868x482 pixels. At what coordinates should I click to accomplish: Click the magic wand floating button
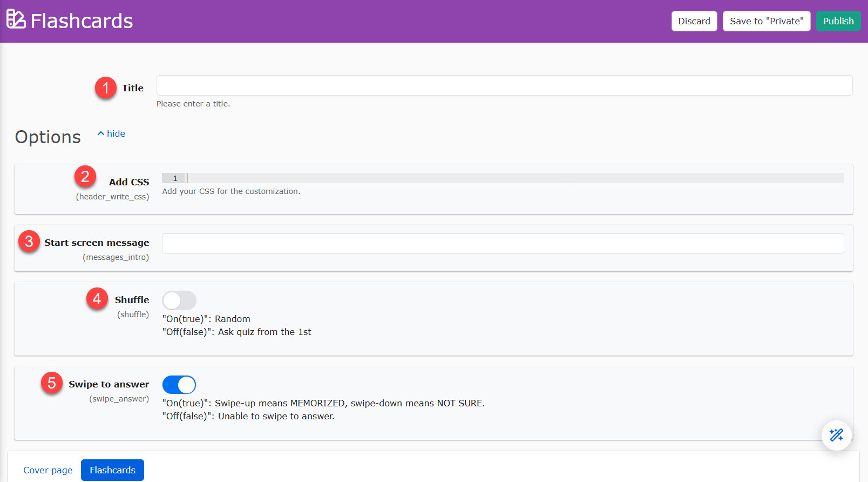(x=836, y=435)
